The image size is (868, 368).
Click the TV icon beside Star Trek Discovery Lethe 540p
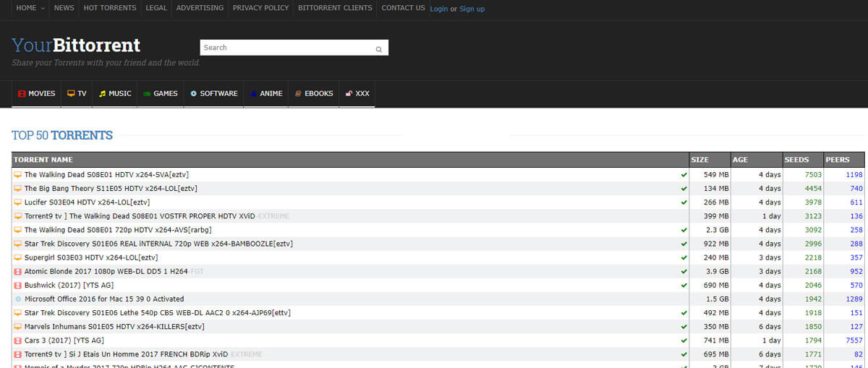[18, 313]
